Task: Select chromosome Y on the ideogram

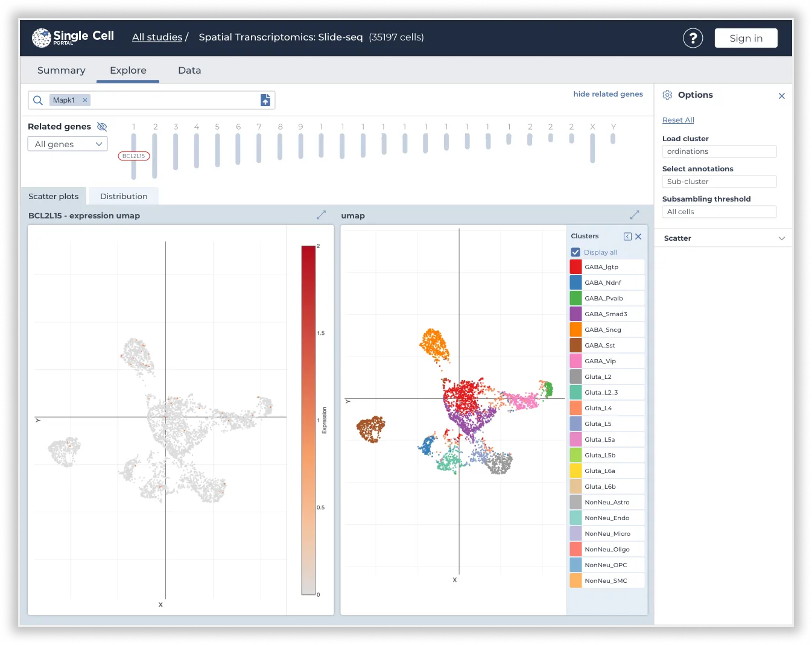Action: coord(613,139)
